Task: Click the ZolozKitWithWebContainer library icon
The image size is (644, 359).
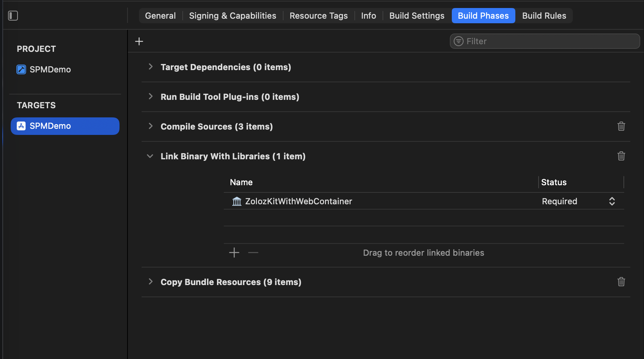Action: (237, 201)
